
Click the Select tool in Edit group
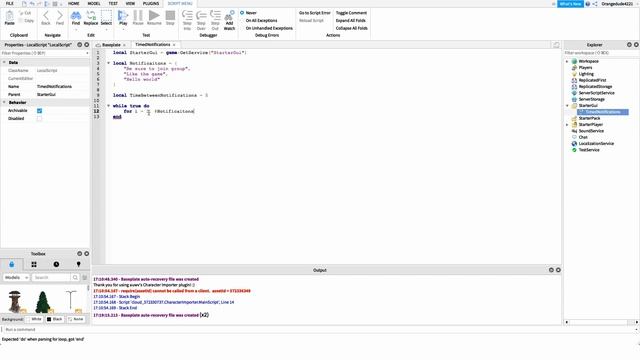pyautogui.click(x=106, y=18)
